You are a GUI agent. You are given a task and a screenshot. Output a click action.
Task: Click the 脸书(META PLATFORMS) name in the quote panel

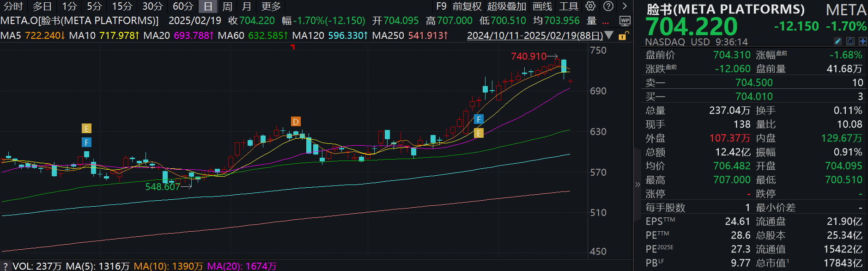click(x=725, y=9)
